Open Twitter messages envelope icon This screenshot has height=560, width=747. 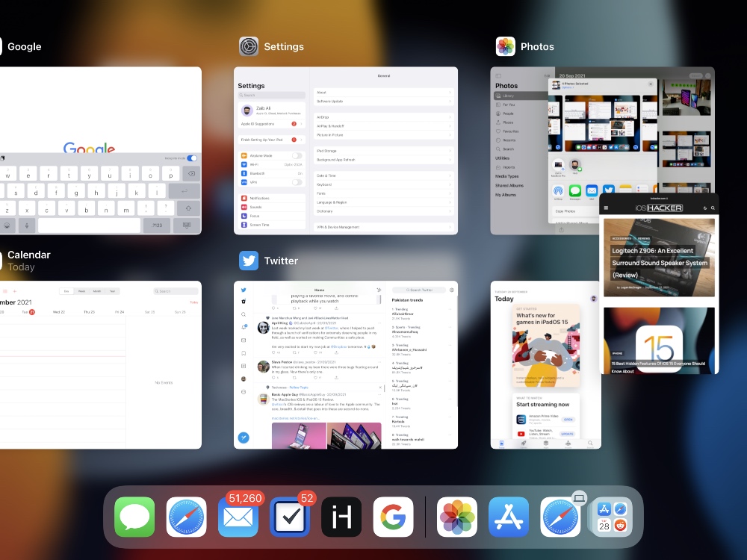click(x=244, y=340)
